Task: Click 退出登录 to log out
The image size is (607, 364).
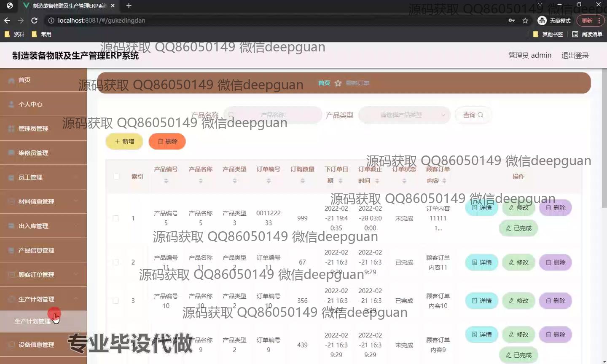Action: pos(575,55)
